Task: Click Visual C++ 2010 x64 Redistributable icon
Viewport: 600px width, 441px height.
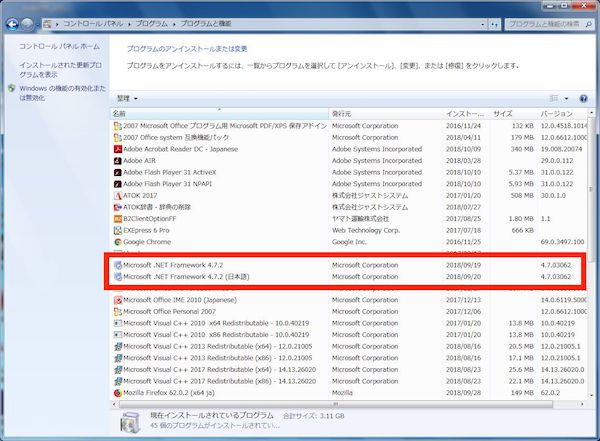Action: point(118,323)
